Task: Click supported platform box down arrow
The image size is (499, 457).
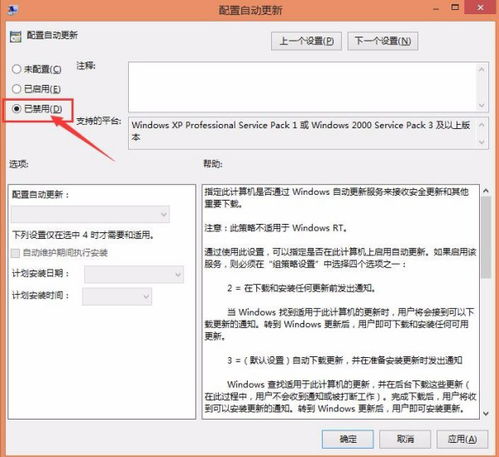Action: click(482, 142)
